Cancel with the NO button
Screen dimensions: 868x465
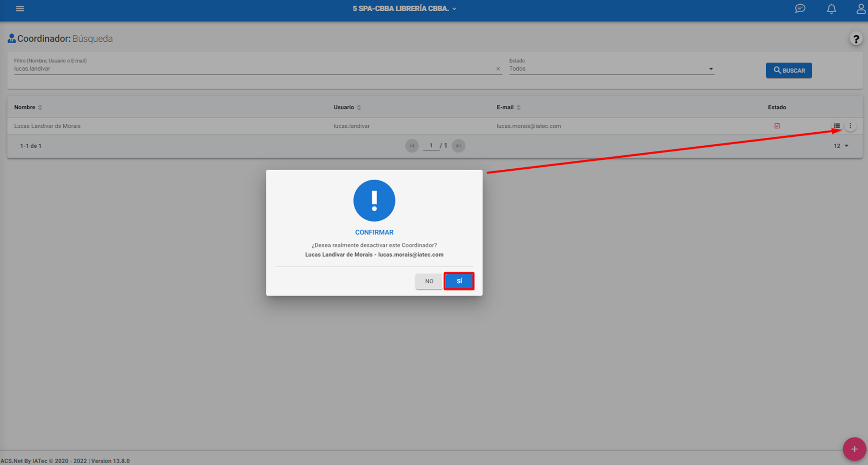[429, 281]
